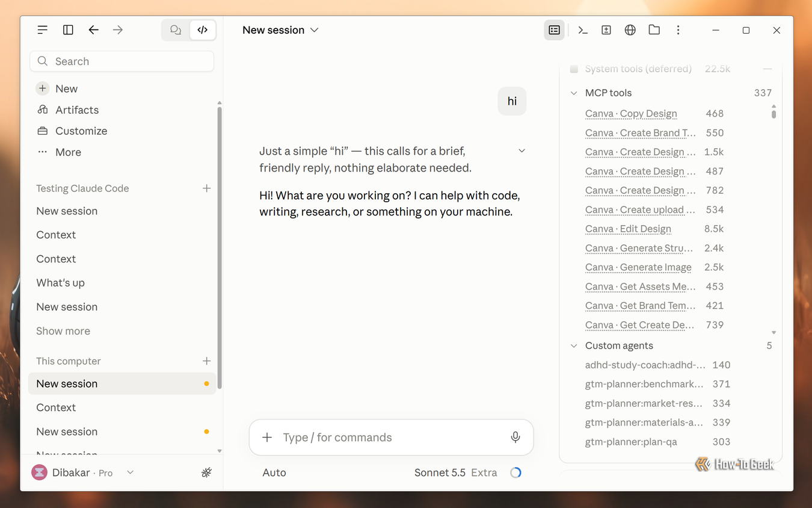
Task: Collapse the MCP tools section
Action: [x=574, y=93]
